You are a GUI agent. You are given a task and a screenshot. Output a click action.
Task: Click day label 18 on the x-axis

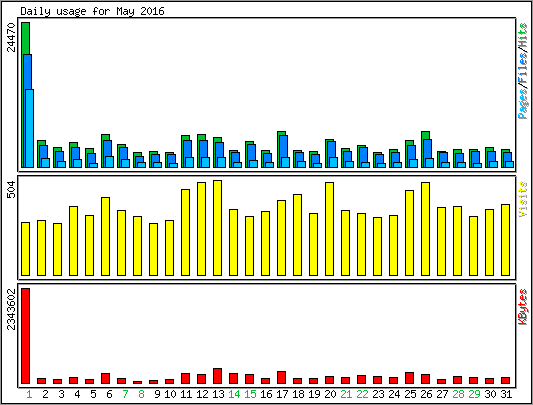(x=298, y=394)
